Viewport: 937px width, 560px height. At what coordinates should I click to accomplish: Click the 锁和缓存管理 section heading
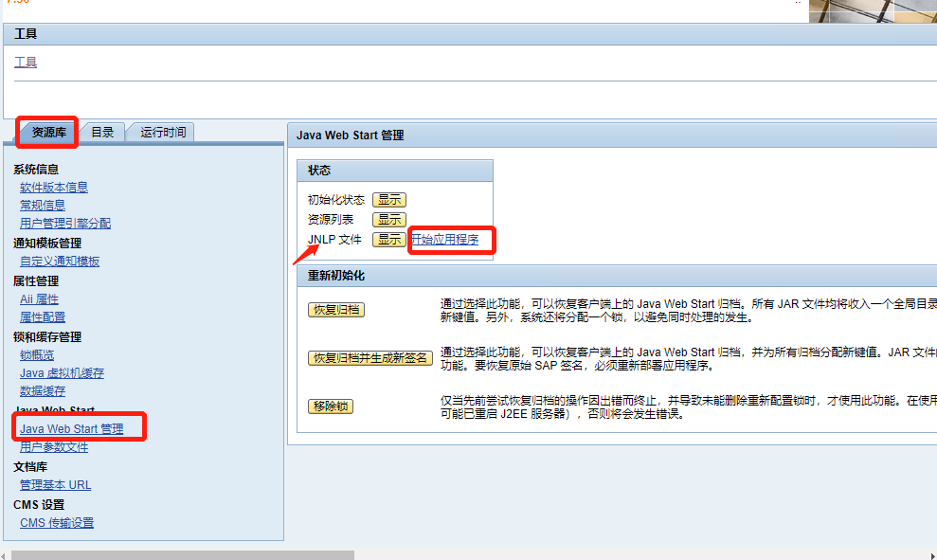[x=47, y=337]
